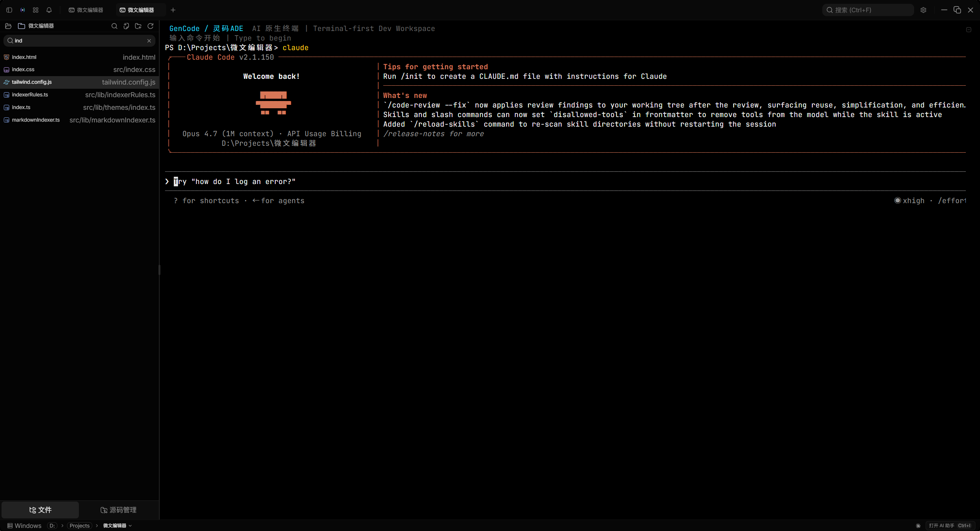Collapse terminal block via minus-square icon
The height and width of the screenshot is (531, 980).
pos(969,29)
